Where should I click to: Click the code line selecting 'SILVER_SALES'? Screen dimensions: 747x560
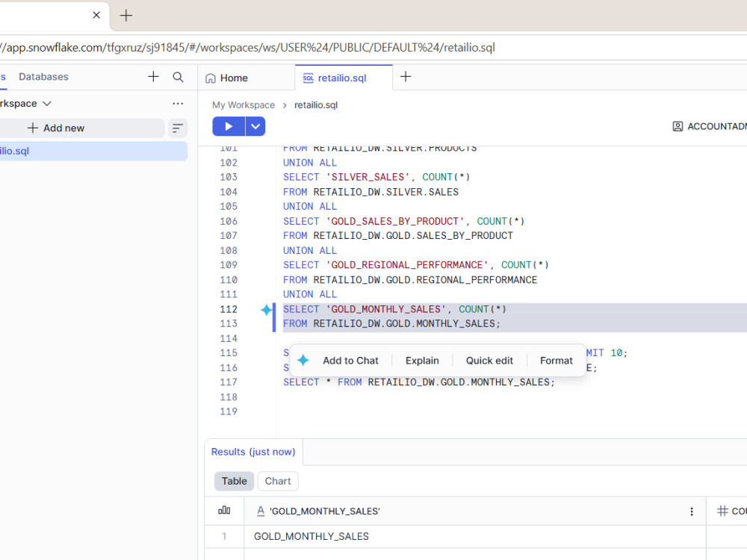tap(376, 177)
